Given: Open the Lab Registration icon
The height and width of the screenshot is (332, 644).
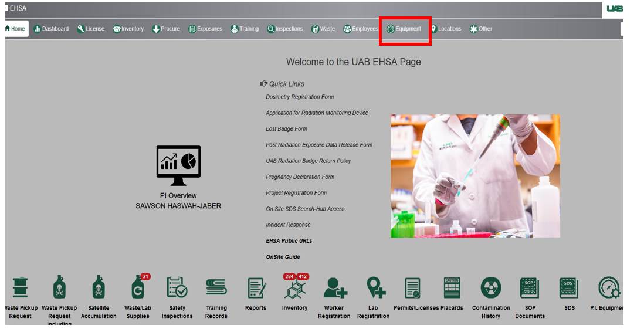Looking at the screenshot, I should click(x=374, y=288).
